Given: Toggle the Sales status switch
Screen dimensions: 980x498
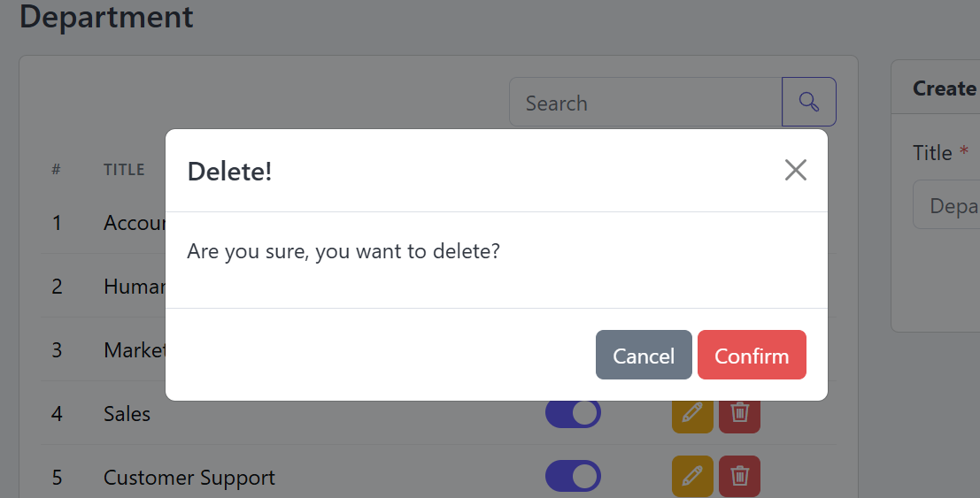Looking at the screenshot, I should (x=573, y=414).
